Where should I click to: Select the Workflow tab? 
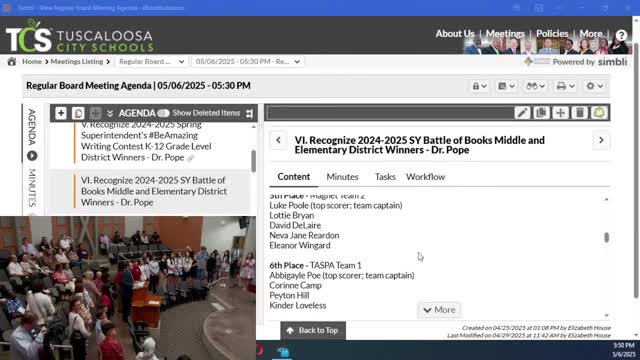coord(425,177)
